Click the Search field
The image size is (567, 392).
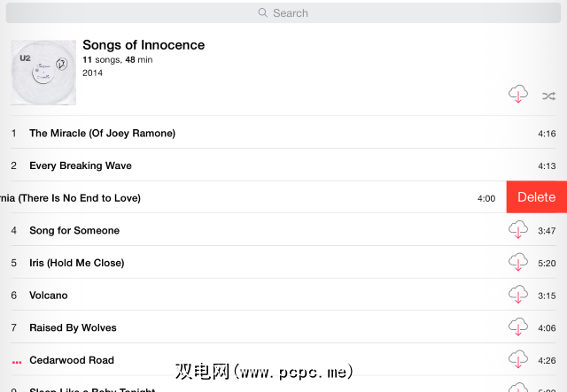pos(283,13)
